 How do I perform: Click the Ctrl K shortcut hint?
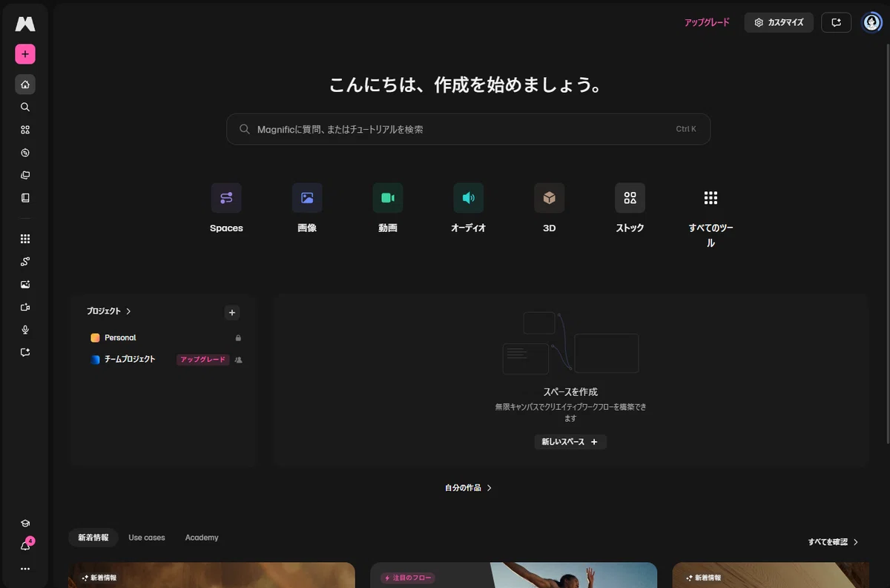point(686,129)
